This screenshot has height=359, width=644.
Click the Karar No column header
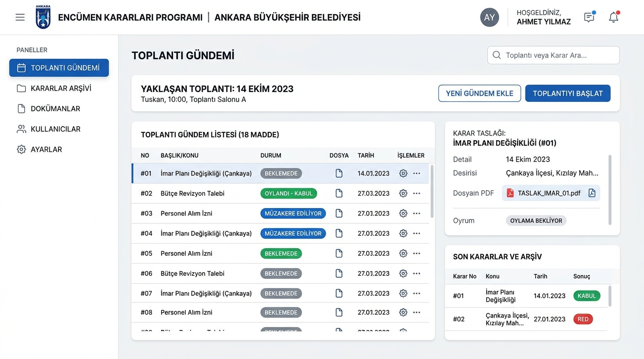465,276
